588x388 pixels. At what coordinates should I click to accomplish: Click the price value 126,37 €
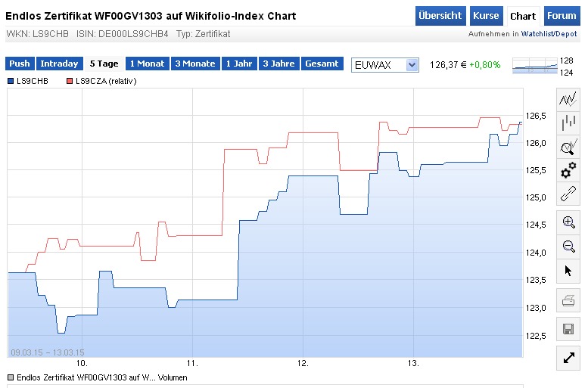[x=448, y=65]
